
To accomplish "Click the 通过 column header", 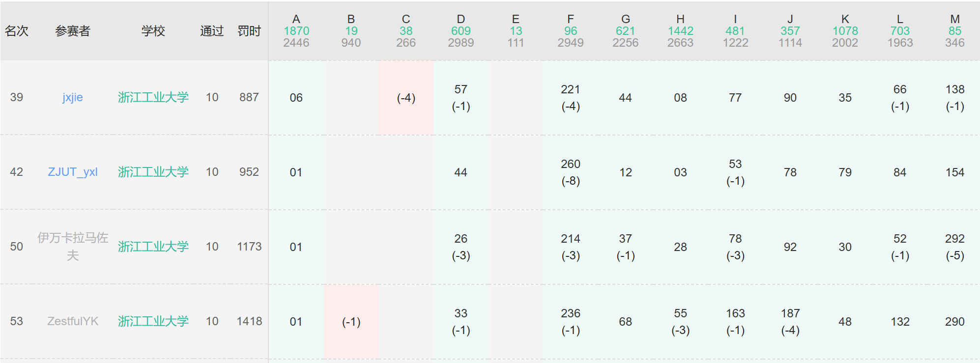I will pyautogui.click(x=212, y=31).
